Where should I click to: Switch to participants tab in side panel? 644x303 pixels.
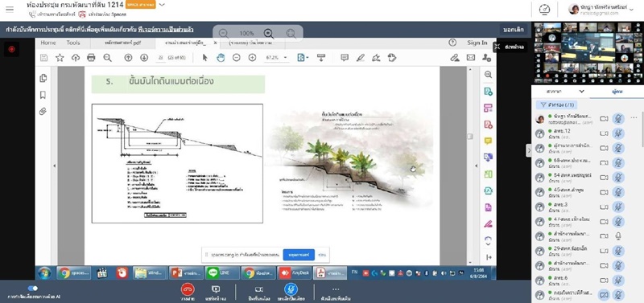point(617,92)
